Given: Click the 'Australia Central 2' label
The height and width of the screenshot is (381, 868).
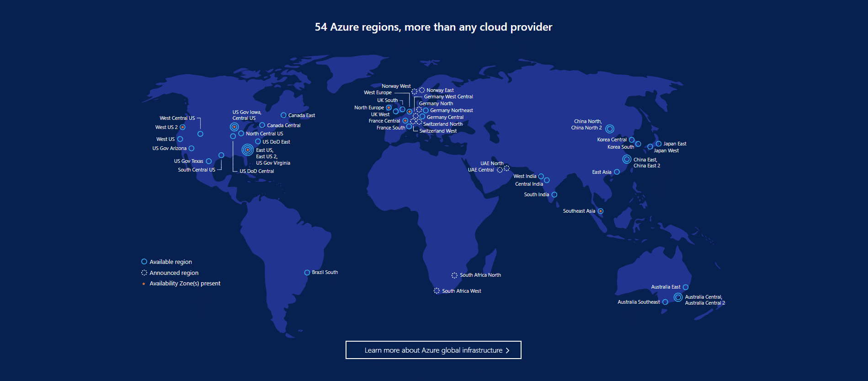Looking at the screenshot, I should [x=705, y=303].
